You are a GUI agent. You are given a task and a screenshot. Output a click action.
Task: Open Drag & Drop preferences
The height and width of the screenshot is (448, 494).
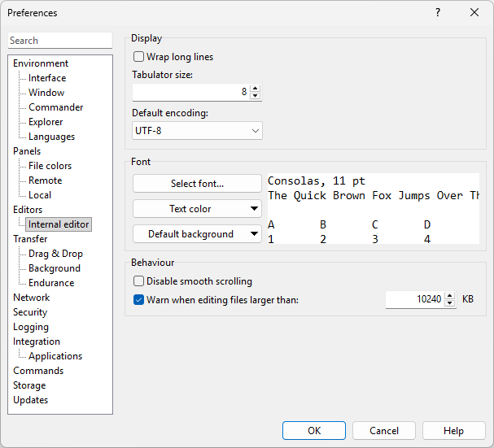coord(56,254)
